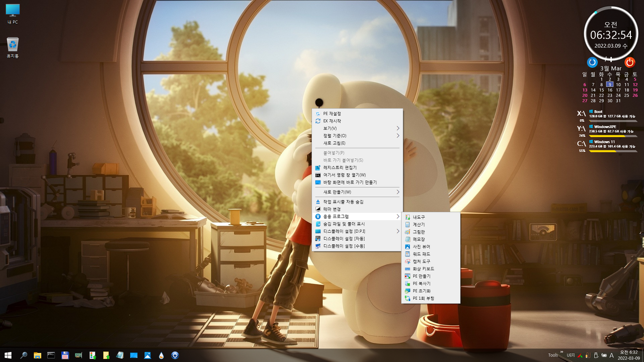
Task: Open the 내 PC desktop icon
Action: coord(13,15)
